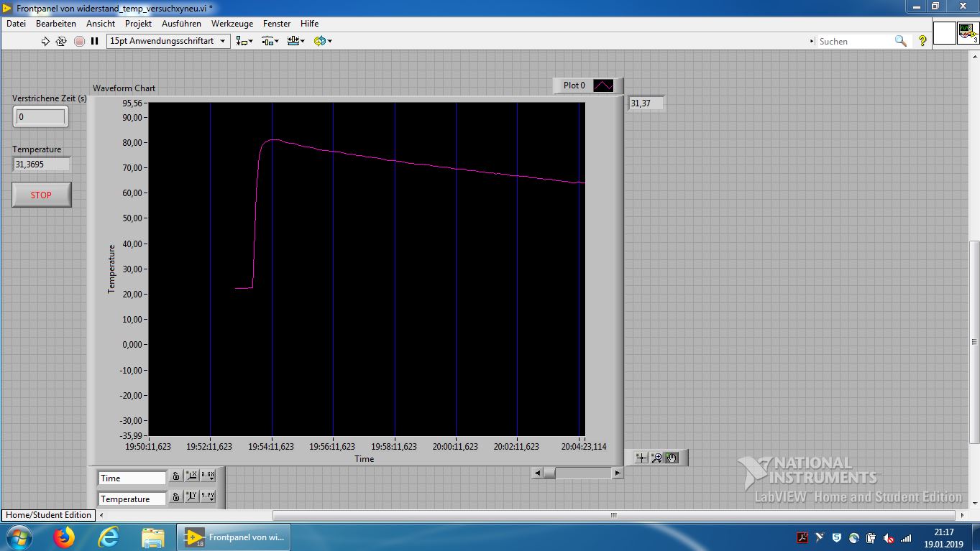Launch Firefox from the taskbar
The width and height of the screenshot is (980, 551).
65,537
